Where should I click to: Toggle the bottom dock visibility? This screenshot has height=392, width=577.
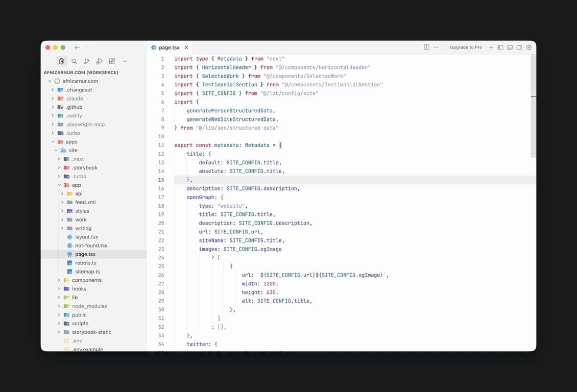pyautogui.click(x=510, y=46)
